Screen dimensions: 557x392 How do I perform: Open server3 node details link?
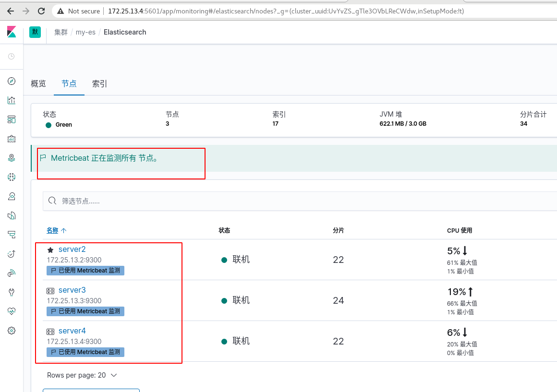[x=72, y=290]
